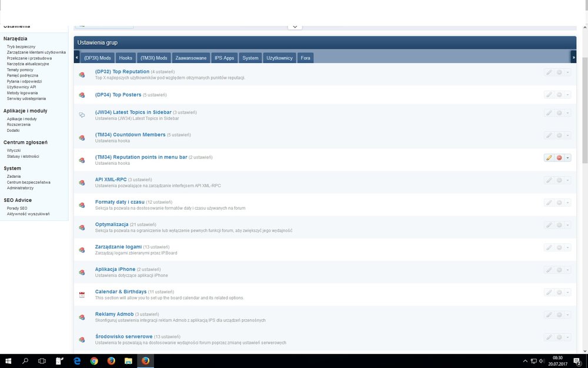Open Google Chrome from the taskbar

coord(94,360)
